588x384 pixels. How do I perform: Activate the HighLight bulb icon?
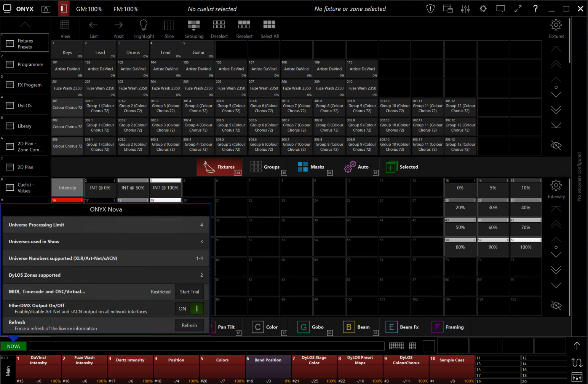(144, 25)
